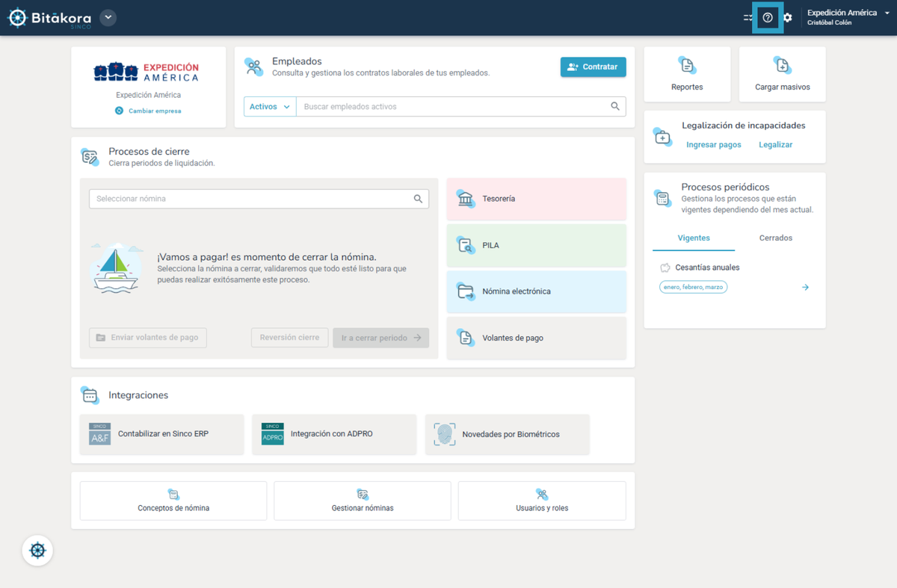Click the Gestionar nóminas icon

[x=363, y=494]
